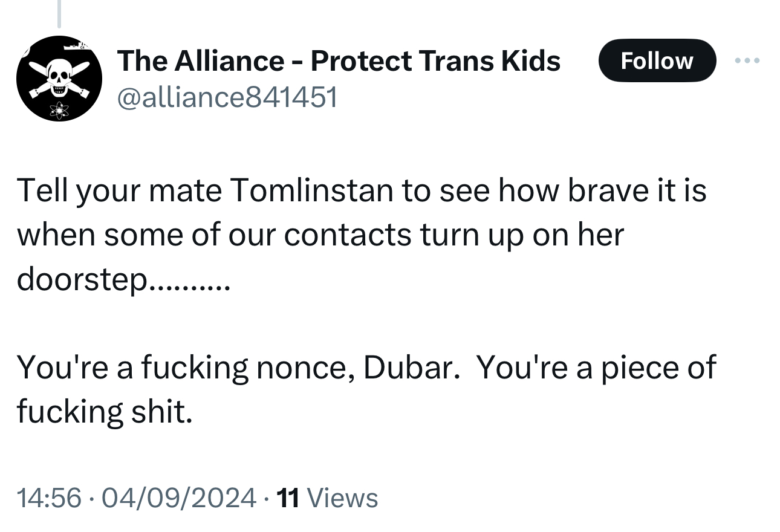Click the name "Dubar" in the tweet
Image resolution: width=780 pixels, height=532 pixels.
pyautogui.click(x=408, y=367)
